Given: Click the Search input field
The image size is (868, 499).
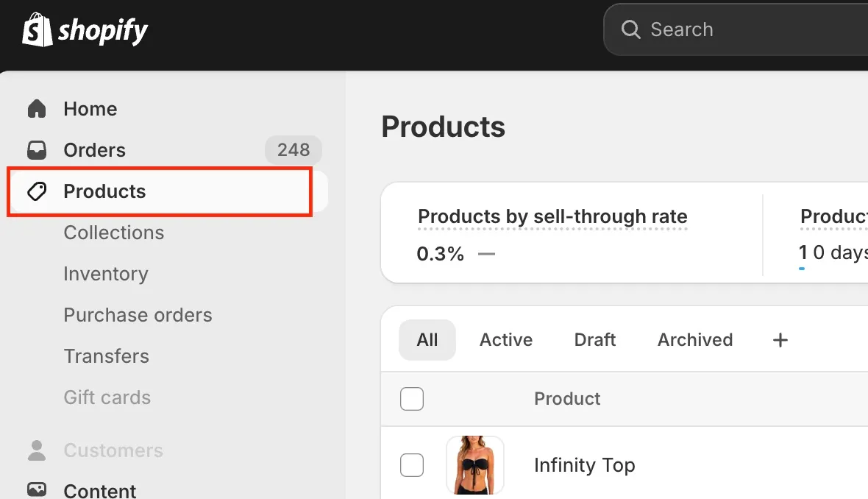Looking at the screenshot, I should coord(736,29).
